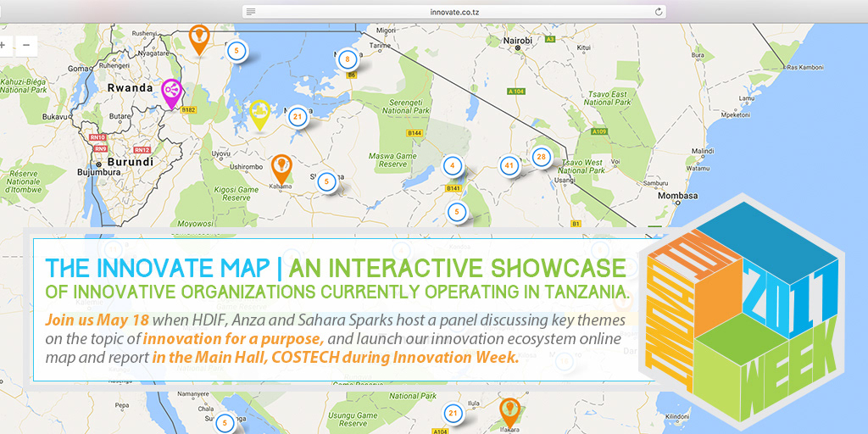Click the Tsavo West National Park label
This screenshot has width=868, height=434.
(x=583, y=167)
